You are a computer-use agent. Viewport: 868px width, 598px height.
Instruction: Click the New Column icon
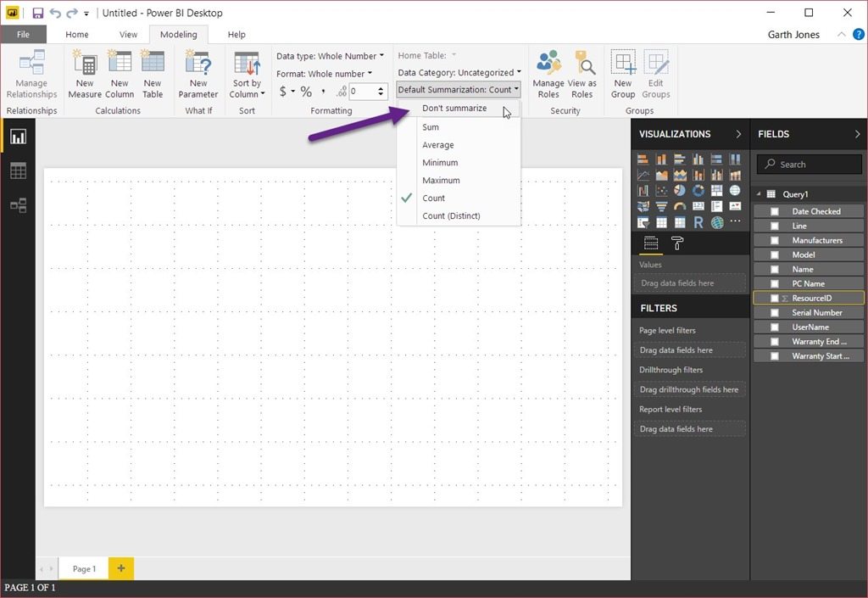pyautogui.click(x=120, y=62)
